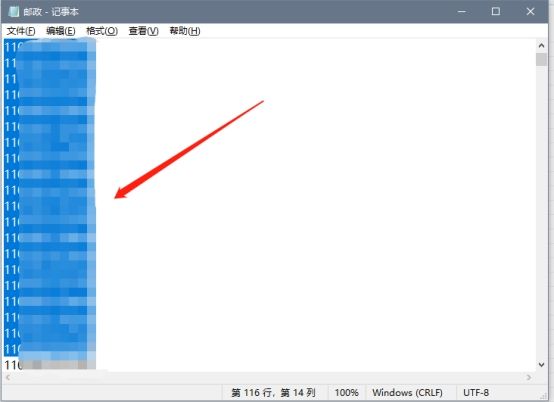Click the horizontal scrollbar left arrow

pos(8,377)
